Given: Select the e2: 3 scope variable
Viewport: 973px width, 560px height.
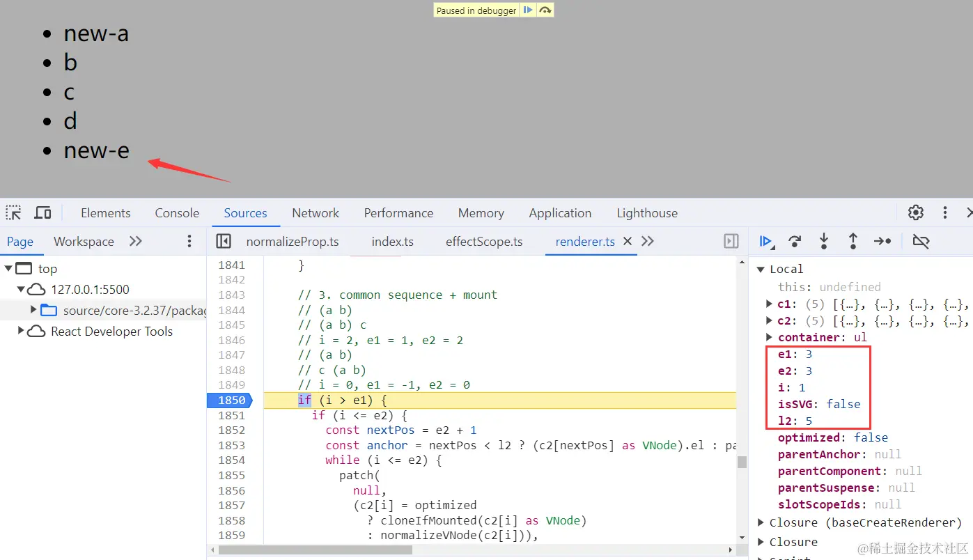Looking at the screenshot, I should pyautogui.click(x=795, y=371).
